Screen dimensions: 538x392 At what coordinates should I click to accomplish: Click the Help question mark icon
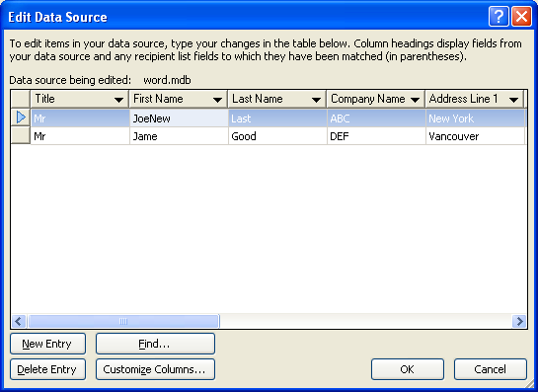499,17
